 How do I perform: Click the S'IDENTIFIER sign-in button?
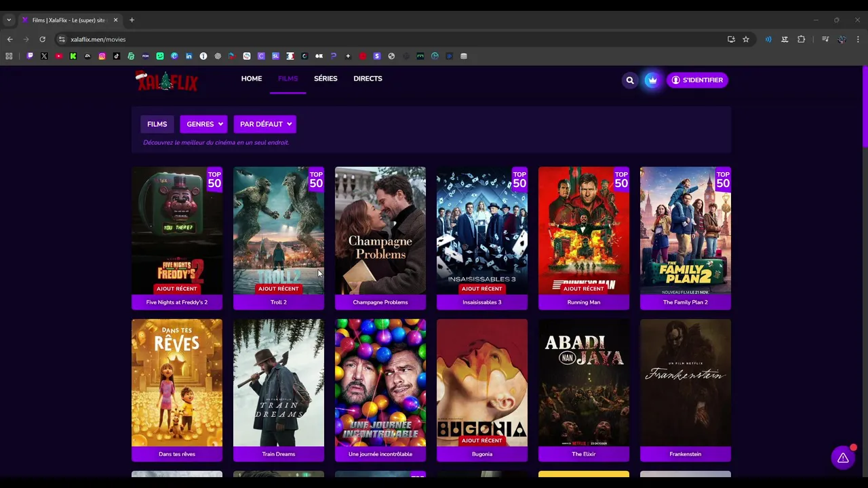tap(697, 80)
